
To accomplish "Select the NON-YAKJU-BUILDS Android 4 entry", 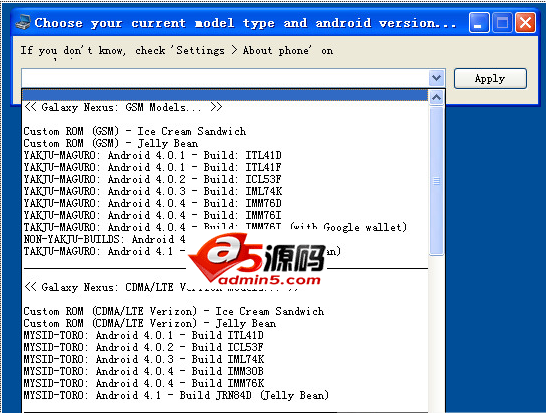I will coord(104,240).
